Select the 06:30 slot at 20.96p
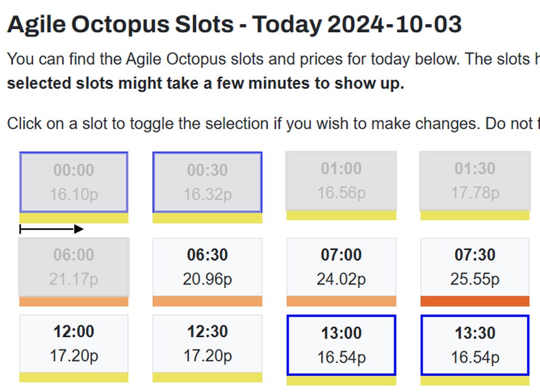The image size is (540, 392). (x=207, y=267)
